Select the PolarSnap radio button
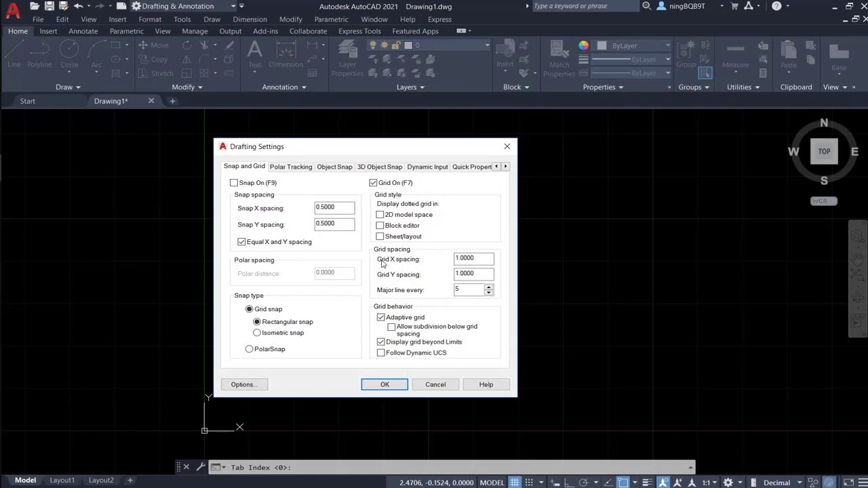This screenshot has height=488, width=868. pos(249,349)
